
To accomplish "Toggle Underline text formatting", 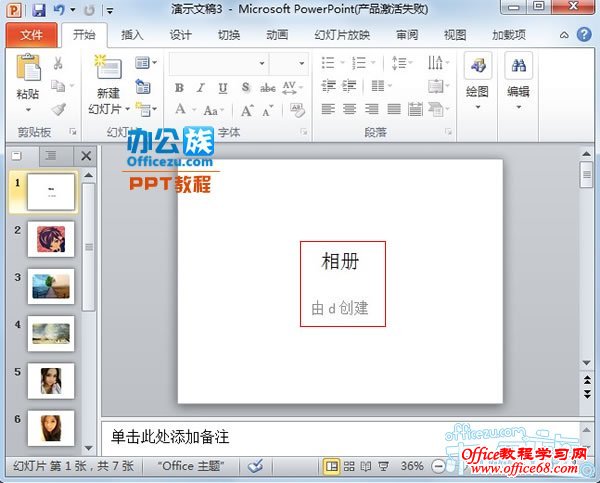I will [x=223, y=87].
